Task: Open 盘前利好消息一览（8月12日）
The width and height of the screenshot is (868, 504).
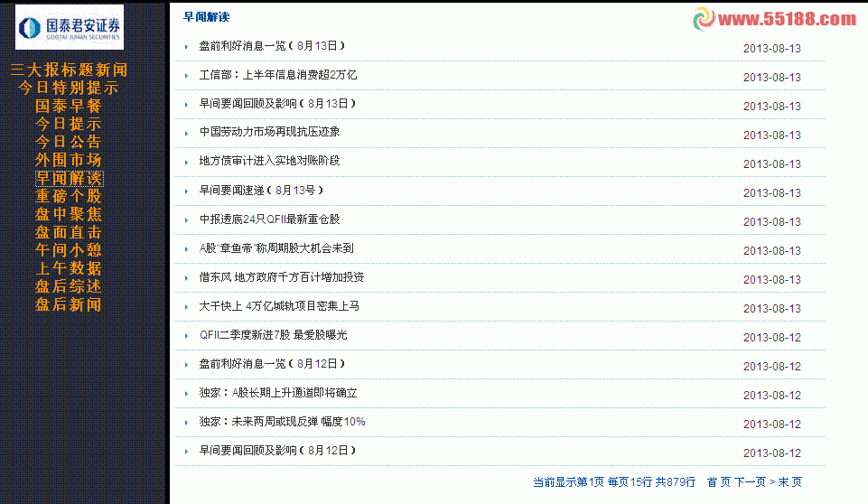Action: 273,364
